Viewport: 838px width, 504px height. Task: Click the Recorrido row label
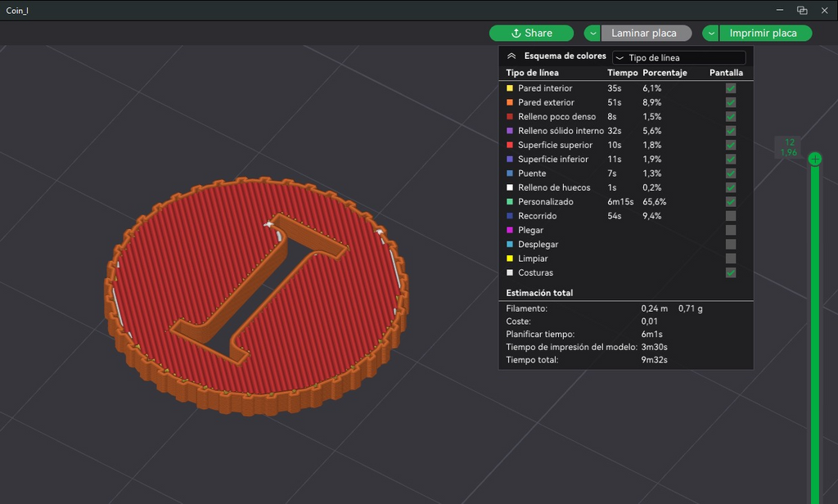click(x=537, y=216)
